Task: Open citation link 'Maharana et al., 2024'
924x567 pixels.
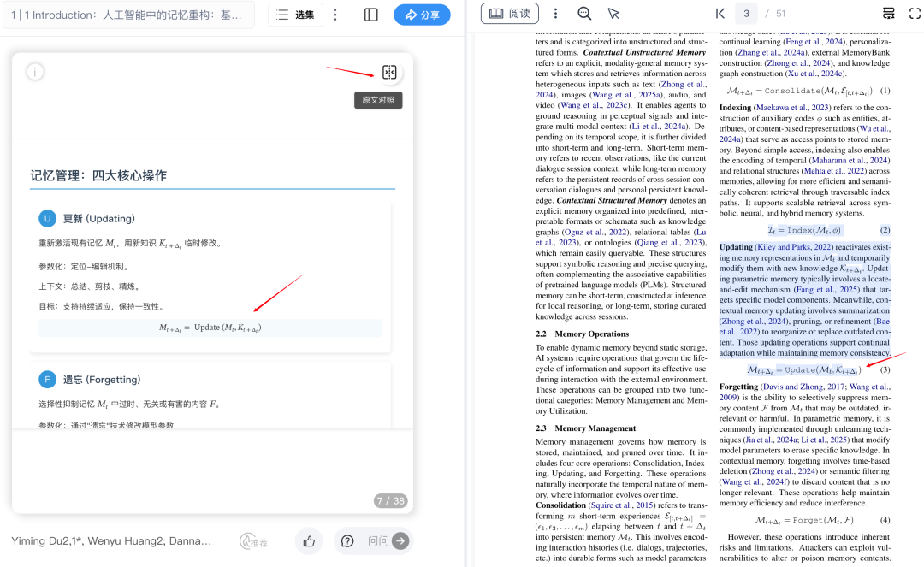Action: [850, 160]
